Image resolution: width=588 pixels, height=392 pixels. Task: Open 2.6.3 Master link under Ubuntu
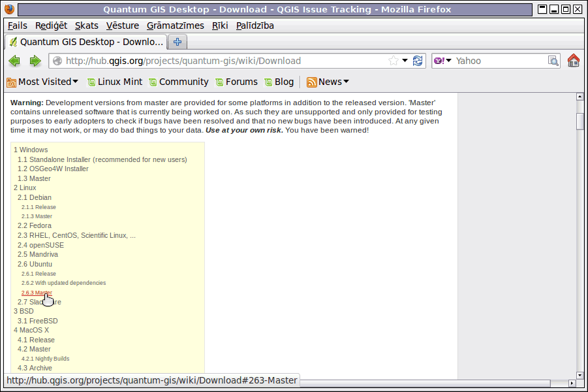[x=37, y=293]
